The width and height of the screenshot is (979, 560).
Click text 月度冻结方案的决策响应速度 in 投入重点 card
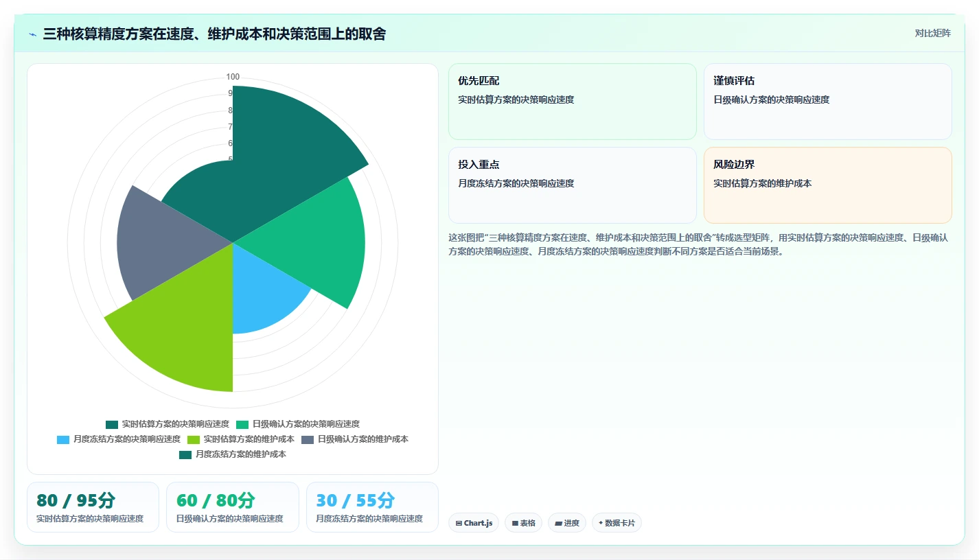(x=516, y=183)
